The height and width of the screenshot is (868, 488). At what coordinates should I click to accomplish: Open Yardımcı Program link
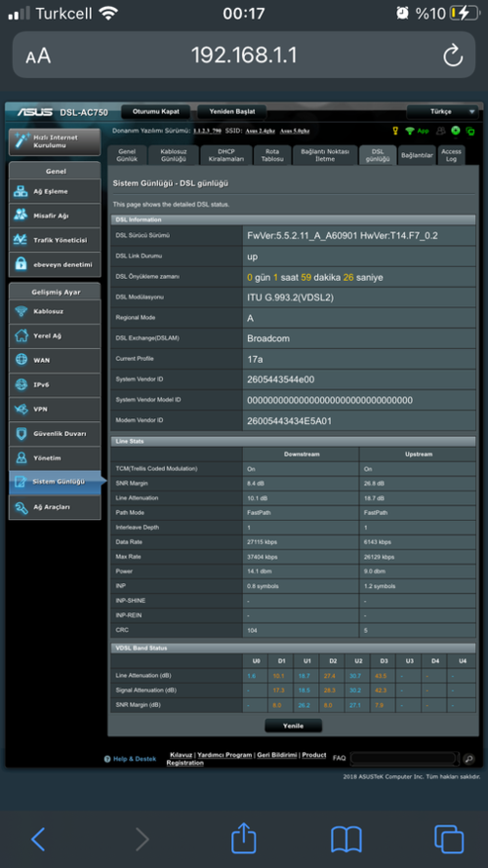point(224,755)
